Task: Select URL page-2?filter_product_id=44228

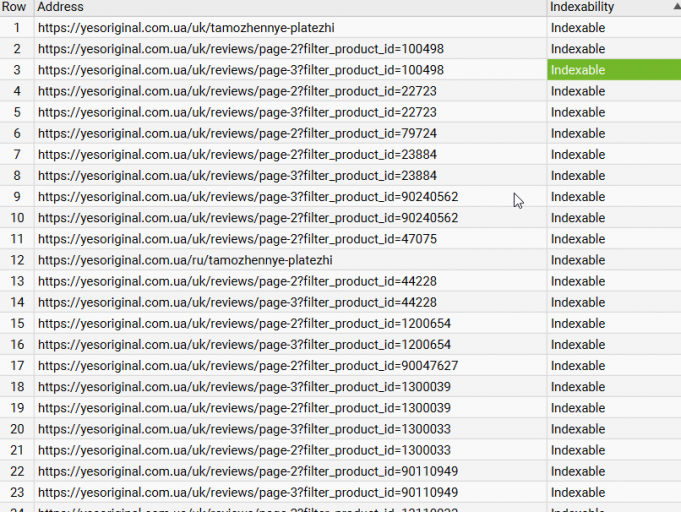Action: [237, 281]
